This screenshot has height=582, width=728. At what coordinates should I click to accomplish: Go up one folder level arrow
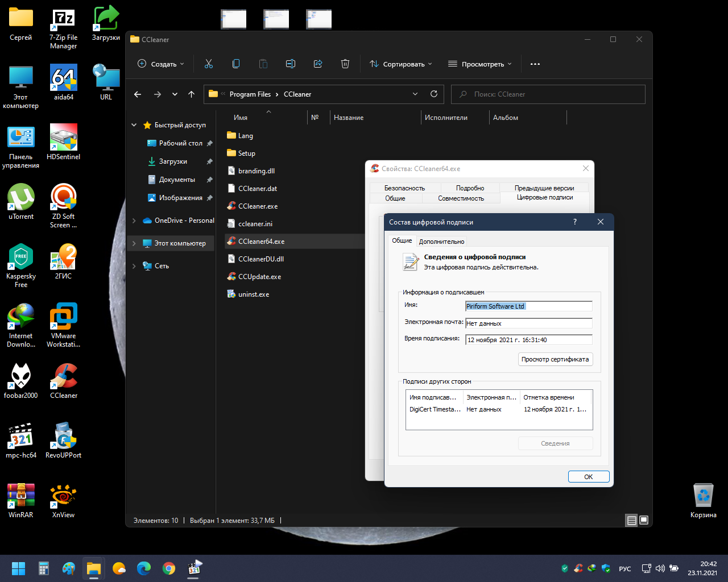coord(192,94)
